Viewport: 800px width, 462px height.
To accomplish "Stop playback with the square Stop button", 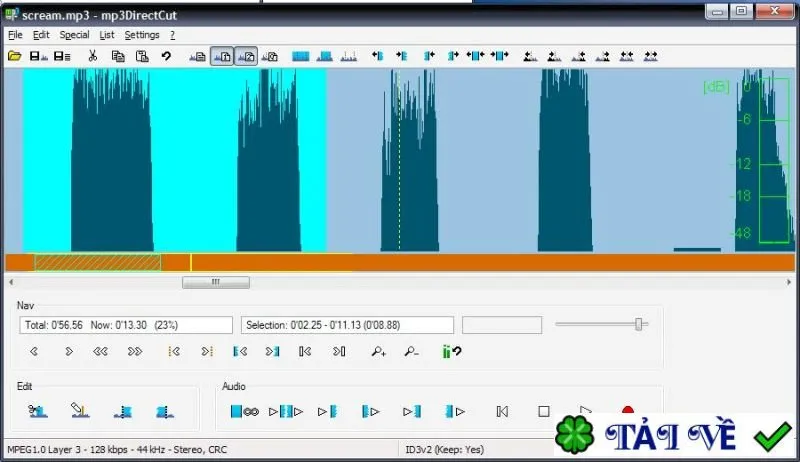I will tap(544, 412).
